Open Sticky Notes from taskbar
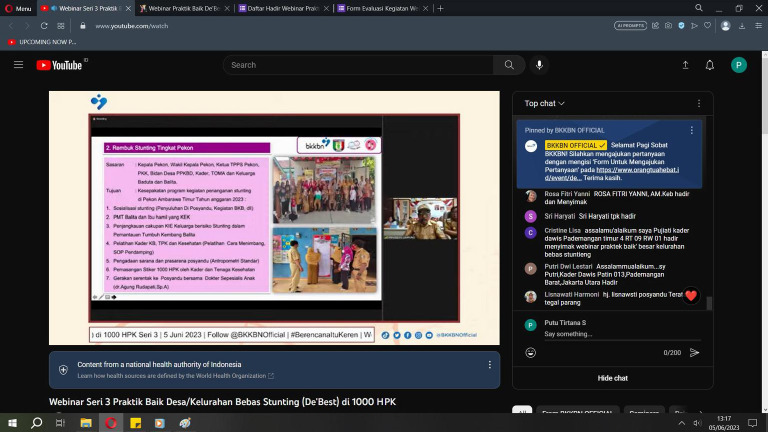768x432 pixels. [136, 423]
